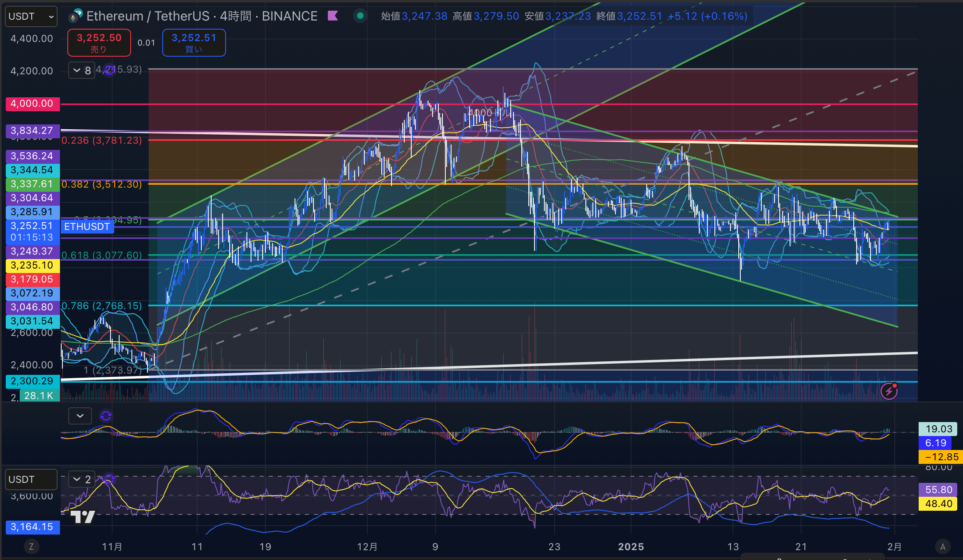The height and width of the screenshot is (560, 963).
Task: Expand the MACD pane legend chevron
Action: (80, 416)
